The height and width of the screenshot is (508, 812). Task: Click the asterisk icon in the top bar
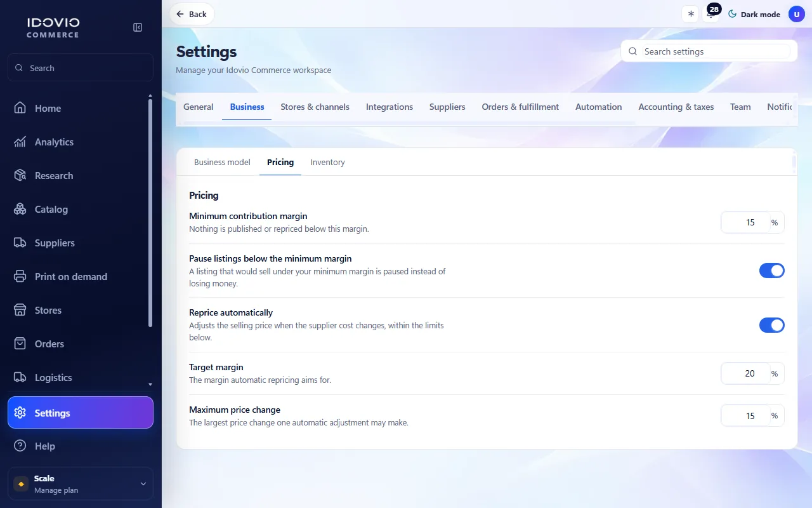[691, 14]
